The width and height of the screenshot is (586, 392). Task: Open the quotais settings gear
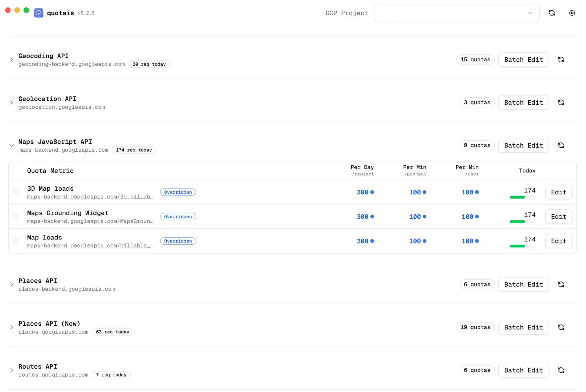click(x=572, y=13)
